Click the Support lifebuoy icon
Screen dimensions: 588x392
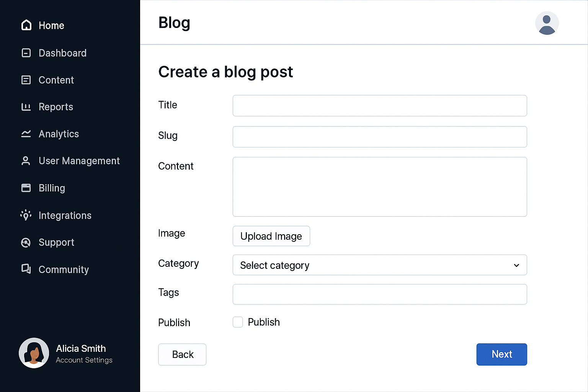pyautogui.click(x=26, y=242)
